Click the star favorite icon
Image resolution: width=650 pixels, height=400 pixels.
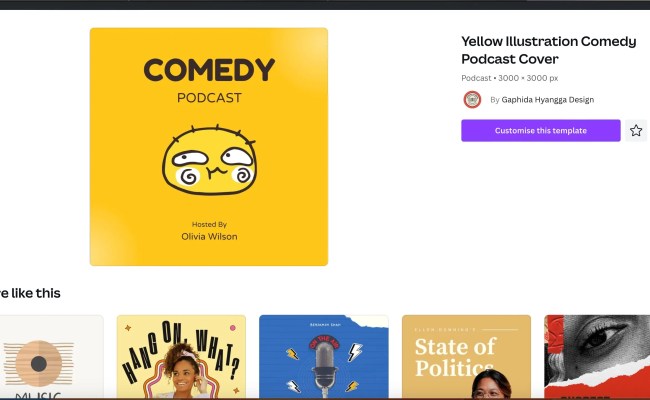[636, 131]
